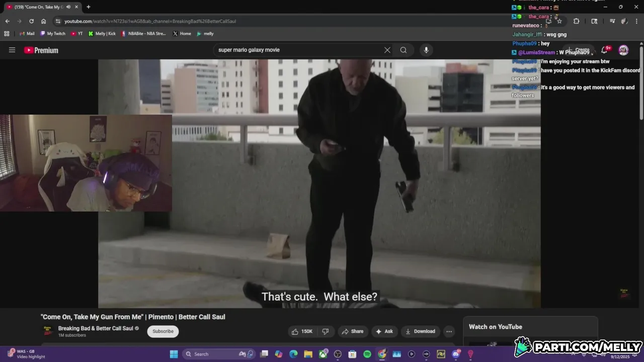The image size is (644, 362).
Task: Open Discord from the taskbar
Action: tap(456, 354)
